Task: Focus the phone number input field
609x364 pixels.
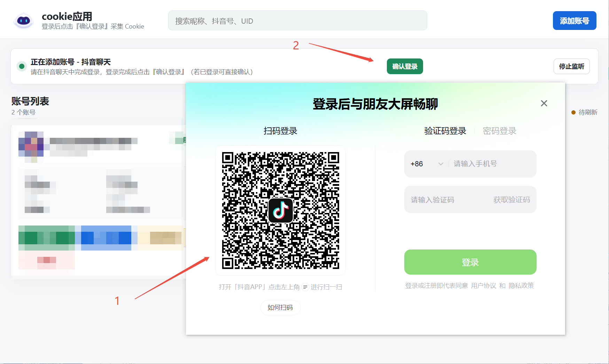Action: (492, 164)
